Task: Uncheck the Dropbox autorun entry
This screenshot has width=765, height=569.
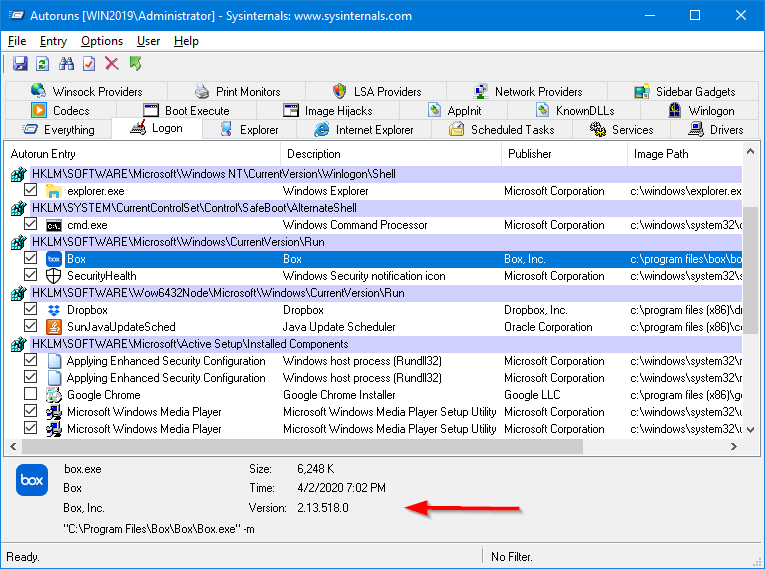Action: (x=30, y=310)
